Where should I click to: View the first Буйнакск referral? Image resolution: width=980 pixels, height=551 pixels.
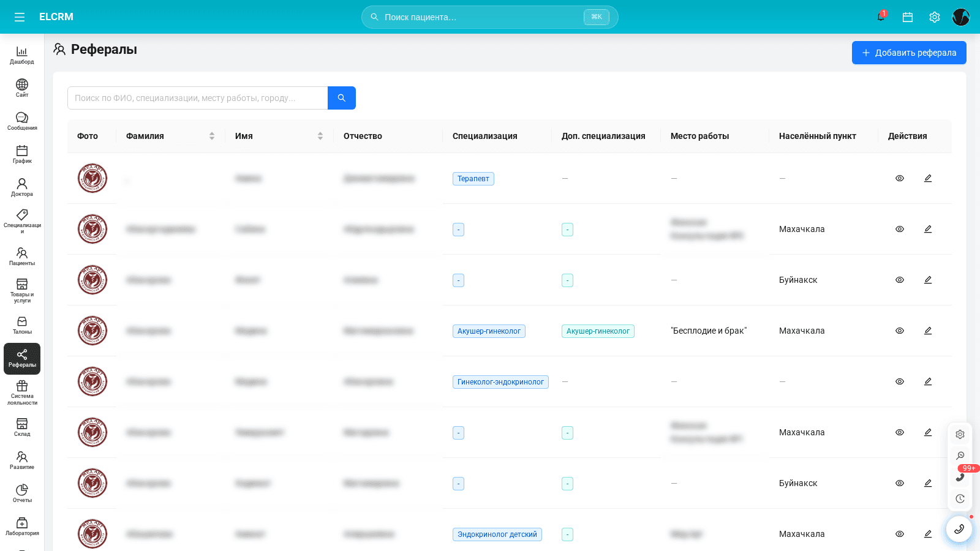[900, 280]
